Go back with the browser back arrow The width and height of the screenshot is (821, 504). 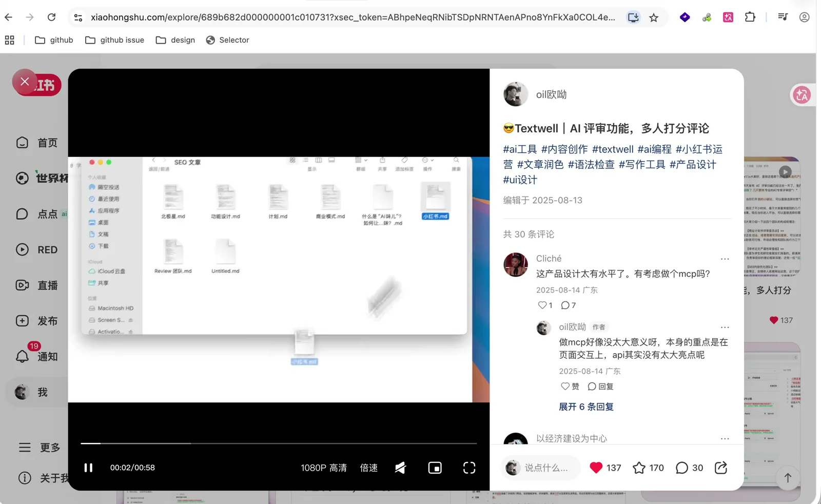click(9, 17)
